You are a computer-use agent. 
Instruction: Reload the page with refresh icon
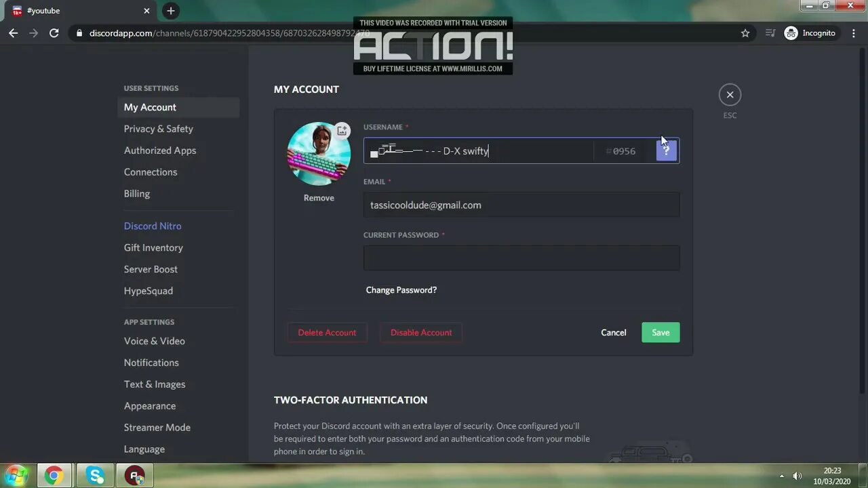pos(54,33)
